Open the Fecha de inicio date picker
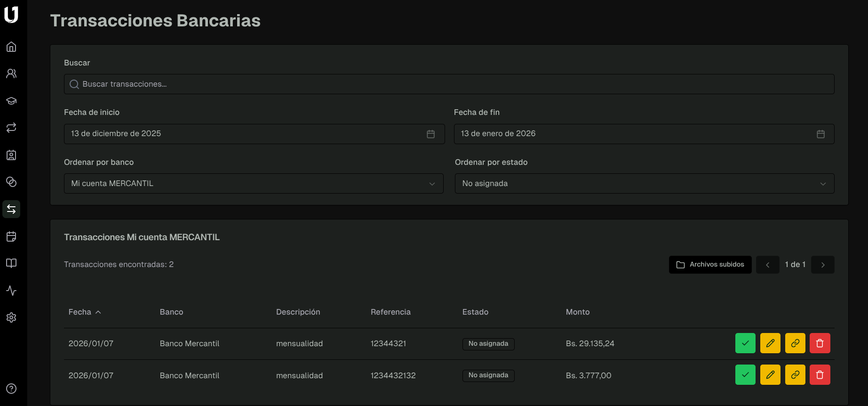Viewport: 868px width, 406px height. [x=254, y=134]
